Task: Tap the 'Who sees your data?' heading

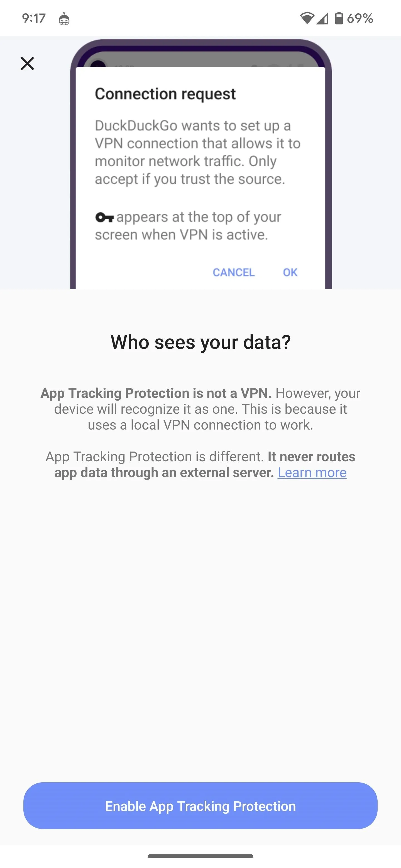Action: pyautogui.click(x=200, y=342)
